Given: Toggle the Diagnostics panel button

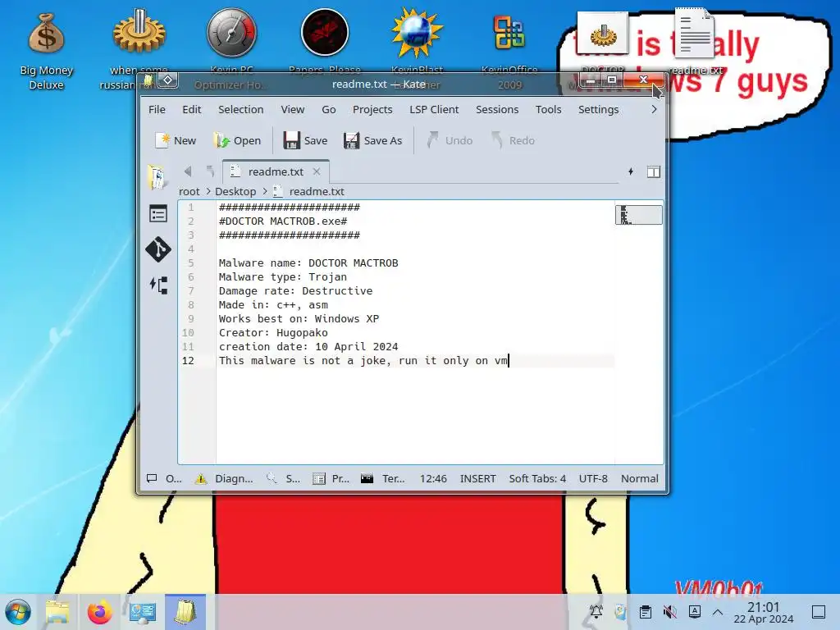Looking at the screenshot, I should pos(225,478).
